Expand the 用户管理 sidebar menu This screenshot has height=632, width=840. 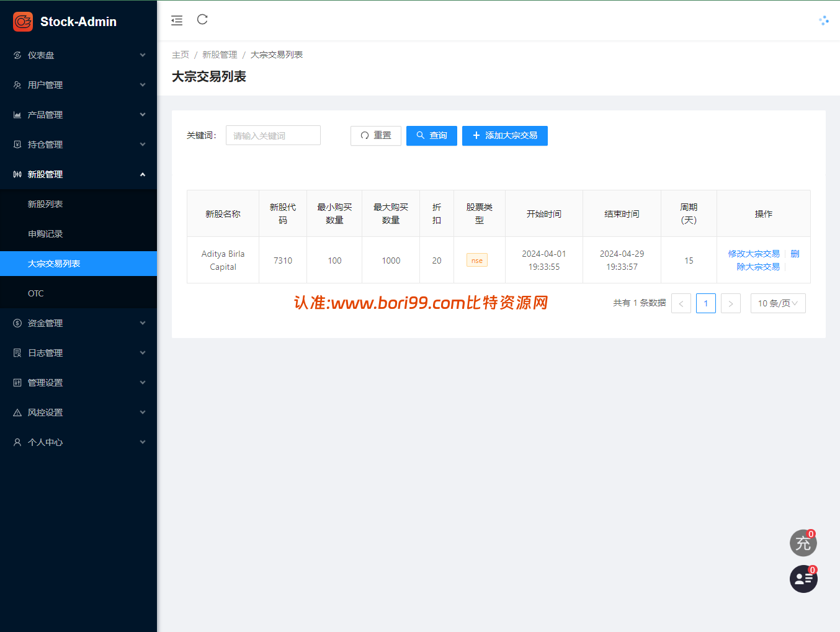78,85
